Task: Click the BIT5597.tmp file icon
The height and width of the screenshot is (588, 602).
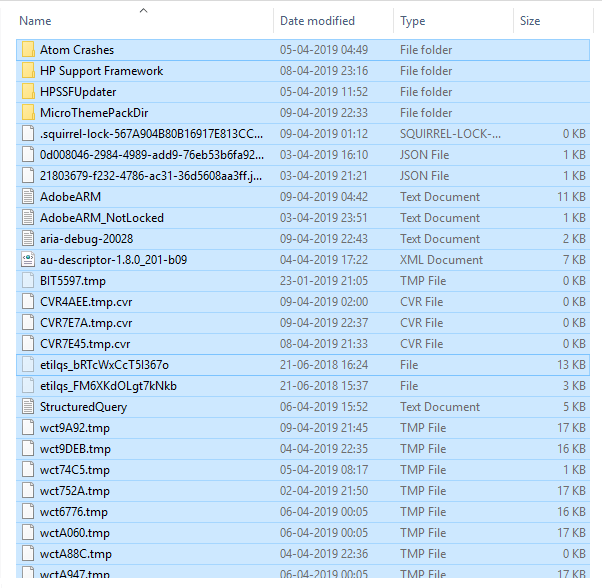Action: (x=28, y=281)
